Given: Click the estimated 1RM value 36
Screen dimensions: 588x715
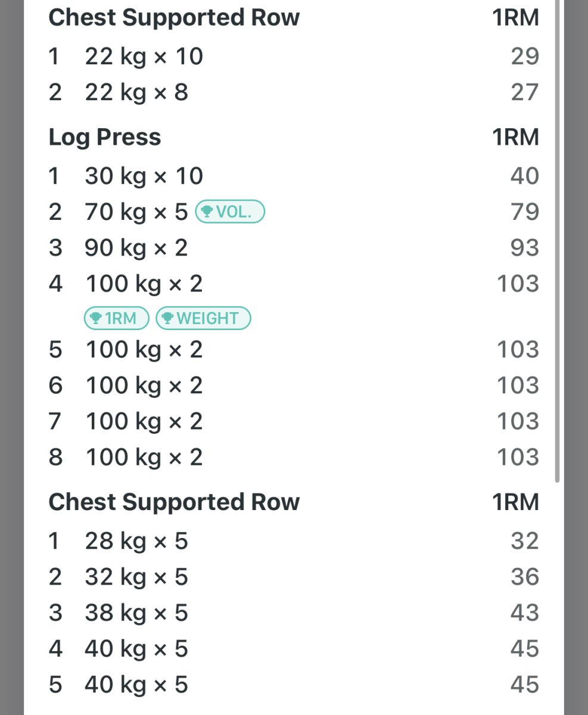Looking at the screenshot, I should (524, 577).
